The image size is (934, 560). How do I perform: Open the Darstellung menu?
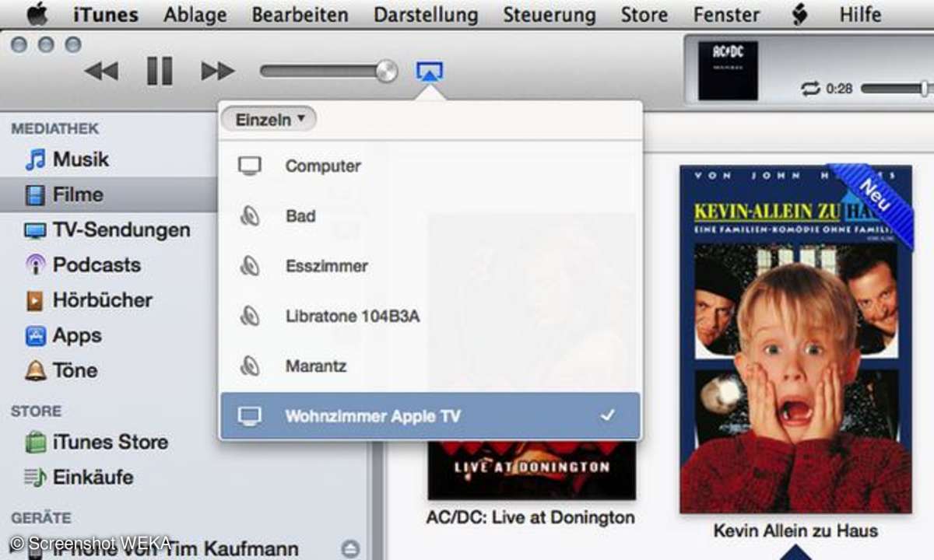pyautogui.click(x=426, y=14)
